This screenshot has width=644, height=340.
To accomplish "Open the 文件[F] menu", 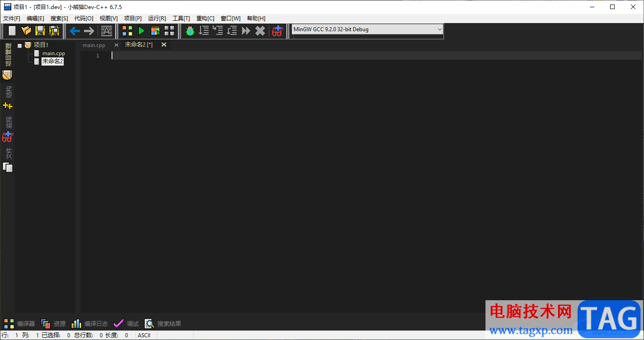I will point(12,19).
